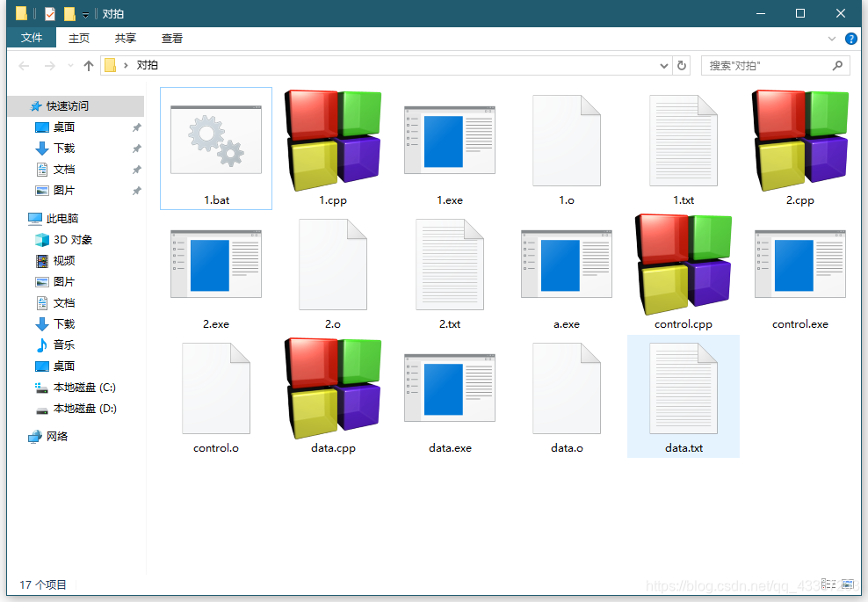This screenshot has width=868, height=602.
Task: Go back with the left arrow
Action: [x=24, y=66]
